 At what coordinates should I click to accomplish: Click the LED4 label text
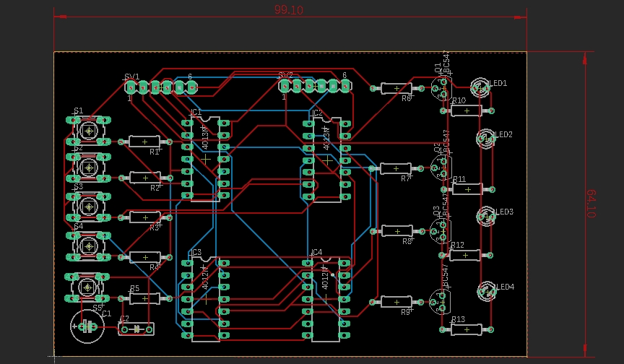point(506,287)
